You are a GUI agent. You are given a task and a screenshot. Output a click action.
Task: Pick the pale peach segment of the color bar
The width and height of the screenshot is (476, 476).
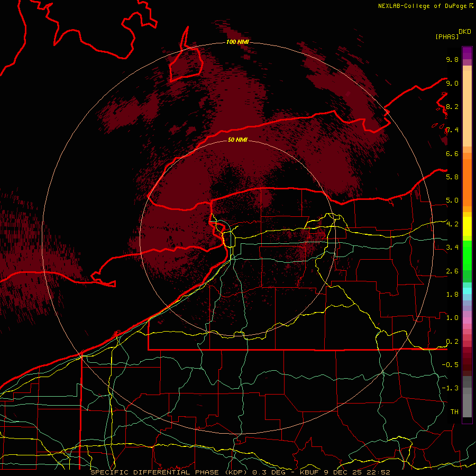(x=467, y=108)
